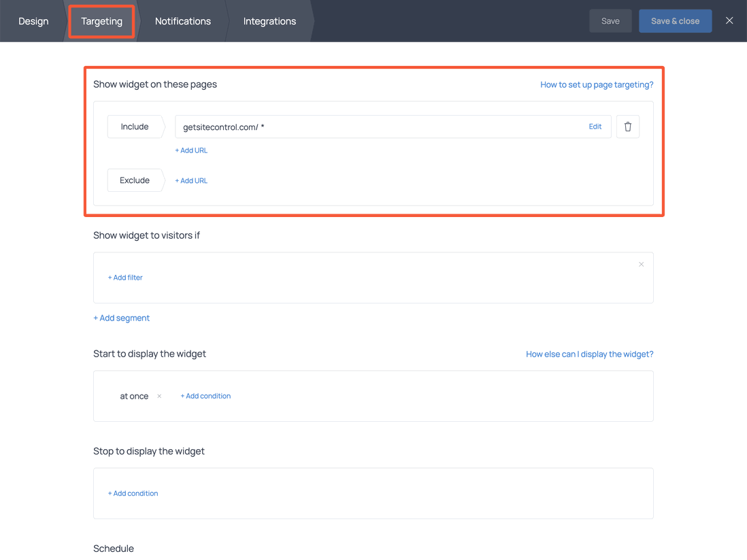This screenshot has width=747, height=560.
Task: Delete the getsitecontrol.com URL rule
Action: [627, 126]
